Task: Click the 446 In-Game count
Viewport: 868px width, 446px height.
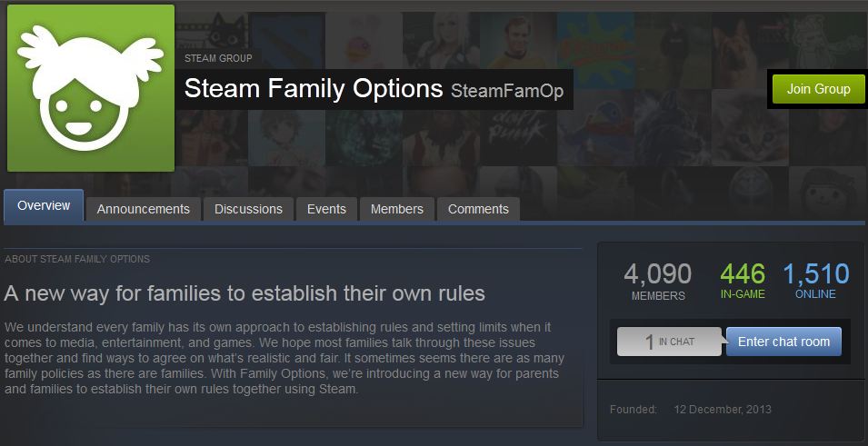Action: pyautogui.click(x=743, y=281)
